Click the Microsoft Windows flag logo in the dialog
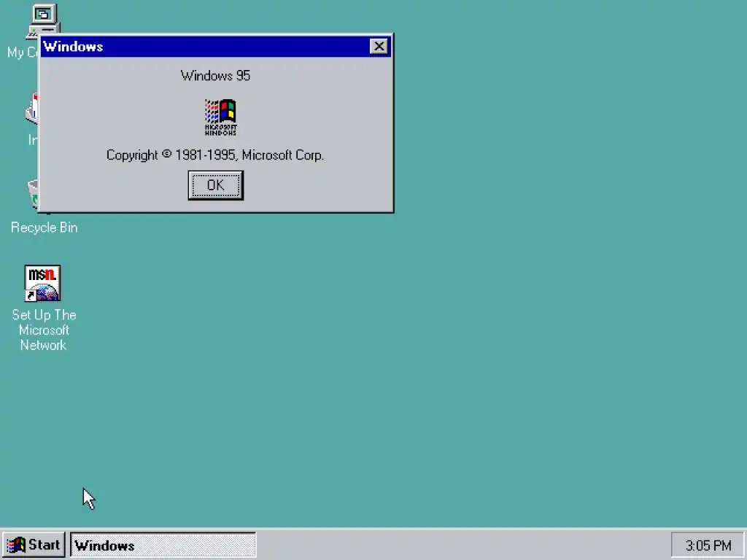Screen dimensions: 747x560 pos(220,117)
